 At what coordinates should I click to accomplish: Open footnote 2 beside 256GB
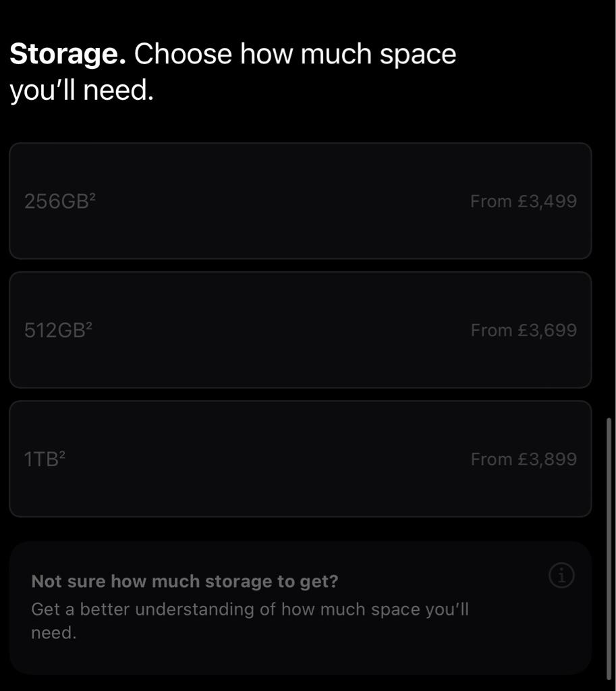(x=92, y=197)
